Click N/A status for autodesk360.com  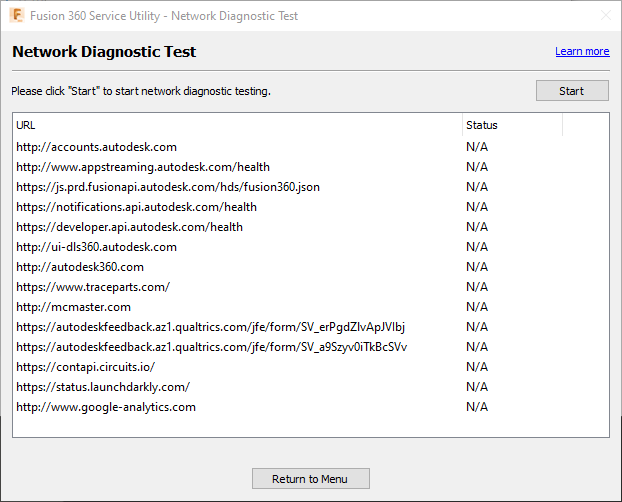(x=477, y=267)
